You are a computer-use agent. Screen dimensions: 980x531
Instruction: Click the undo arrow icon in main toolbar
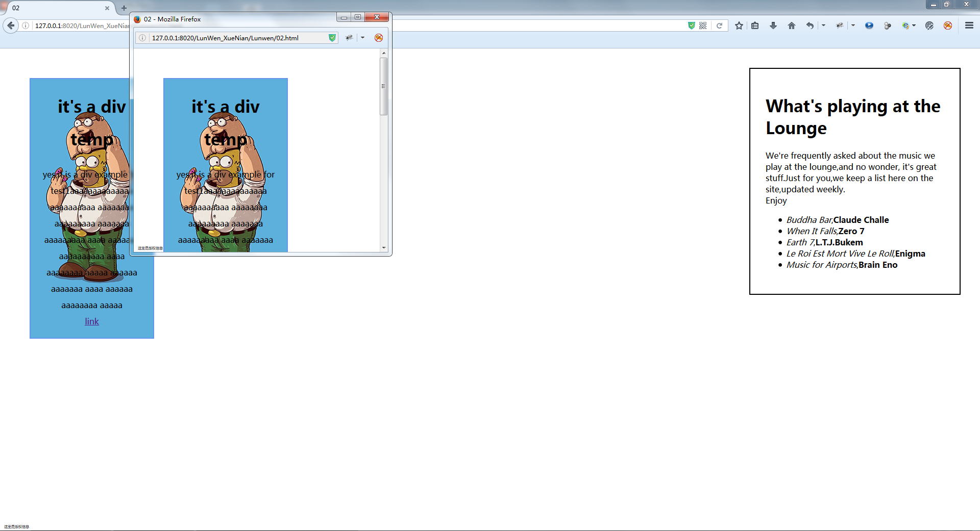tap(810, 26)
